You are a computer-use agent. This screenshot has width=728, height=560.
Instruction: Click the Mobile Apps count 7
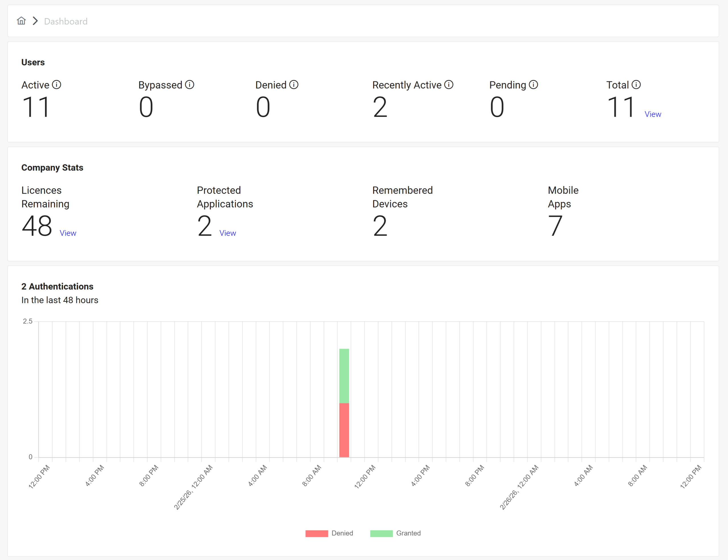(555, 226)
